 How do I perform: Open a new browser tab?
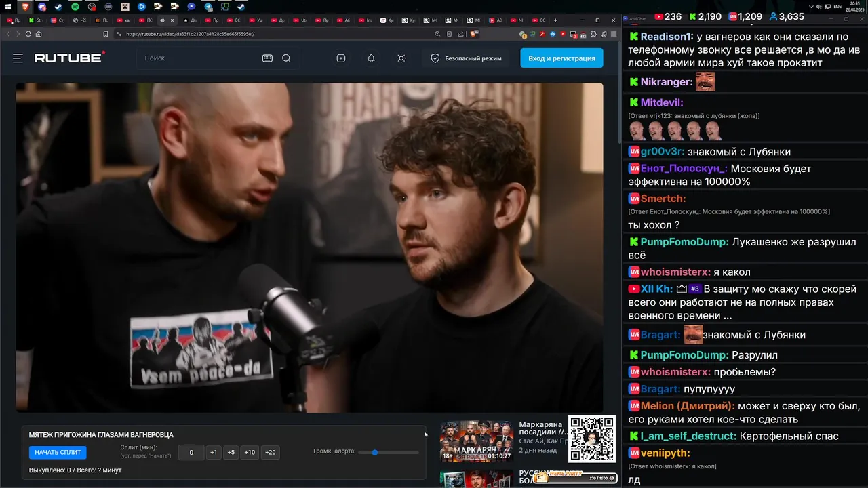(555, 20)
